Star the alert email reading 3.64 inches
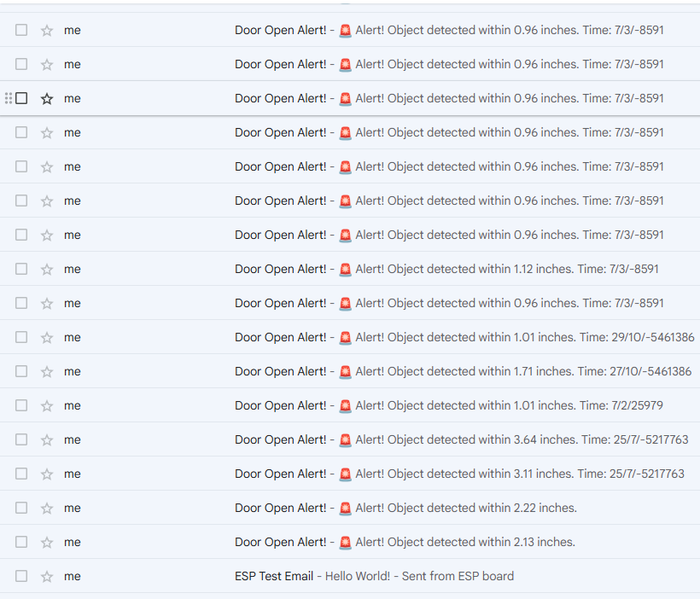This screenshot has height=599, width=700. 47,439
